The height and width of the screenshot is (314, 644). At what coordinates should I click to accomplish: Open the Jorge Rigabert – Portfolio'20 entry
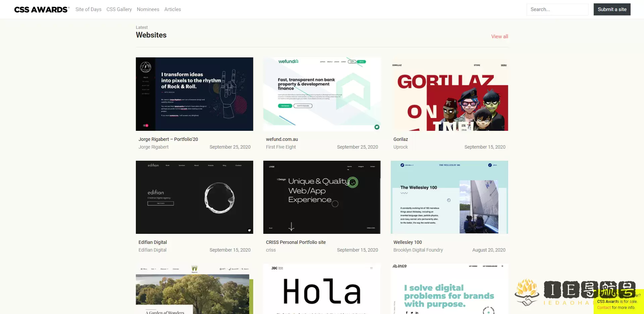coord(168,139)
